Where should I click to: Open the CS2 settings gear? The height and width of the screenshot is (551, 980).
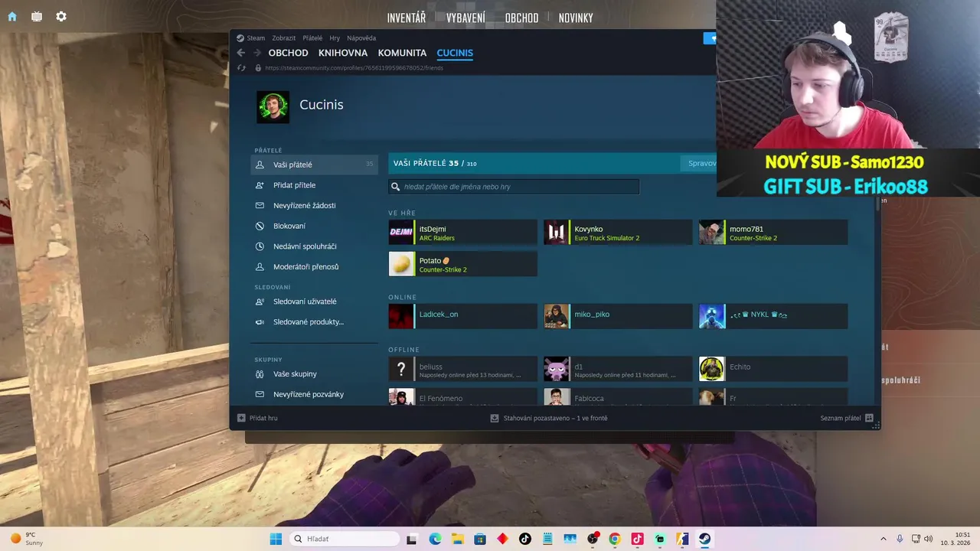click(61, 17)
